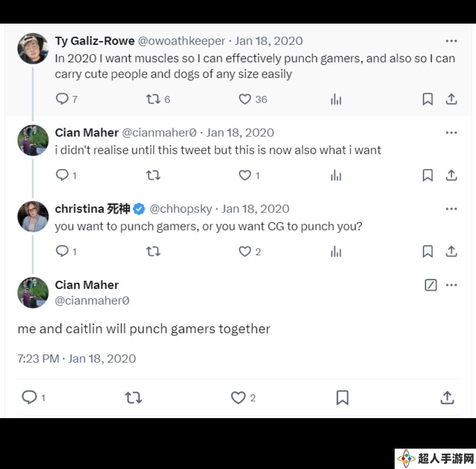Open the @owoathkeeper profile handle

click(x=181, y=41)
